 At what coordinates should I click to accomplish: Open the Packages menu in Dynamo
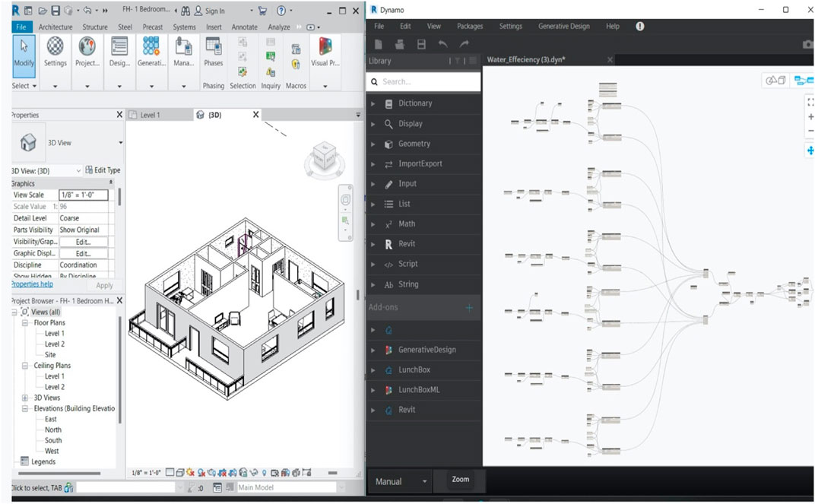pyautogui.click(x=470, y=26)
